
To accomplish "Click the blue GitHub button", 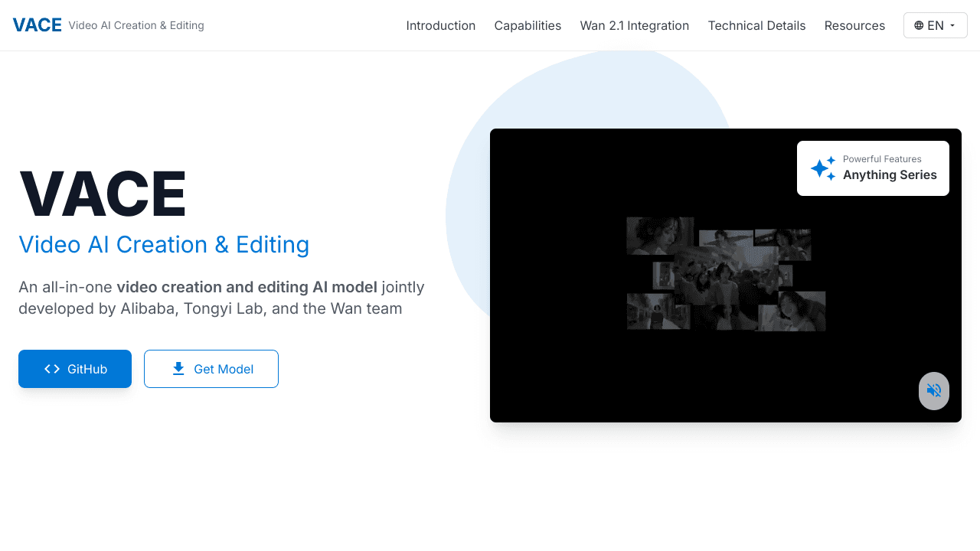I will coord(75,369).
